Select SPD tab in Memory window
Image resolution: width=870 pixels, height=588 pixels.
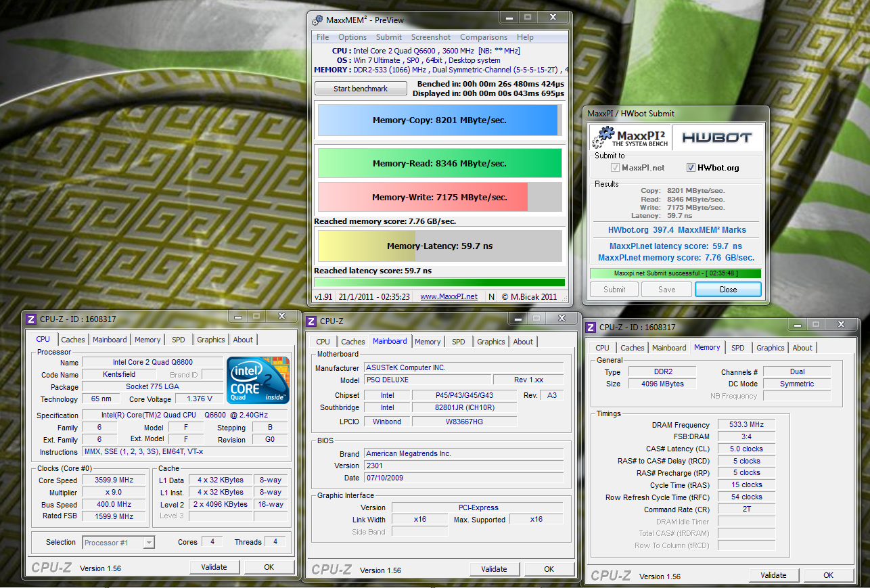738,348
